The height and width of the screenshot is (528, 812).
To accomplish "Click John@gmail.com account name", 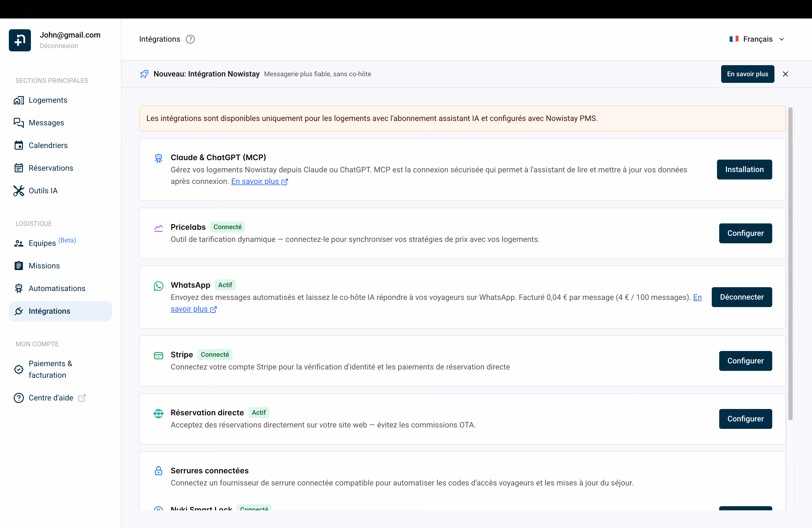I will pos(70,35).
